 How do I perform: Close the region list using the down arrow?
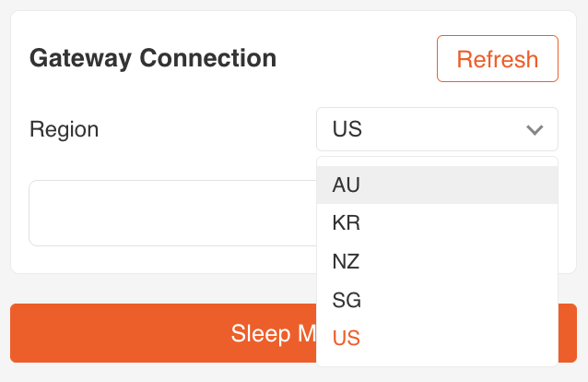535,130
